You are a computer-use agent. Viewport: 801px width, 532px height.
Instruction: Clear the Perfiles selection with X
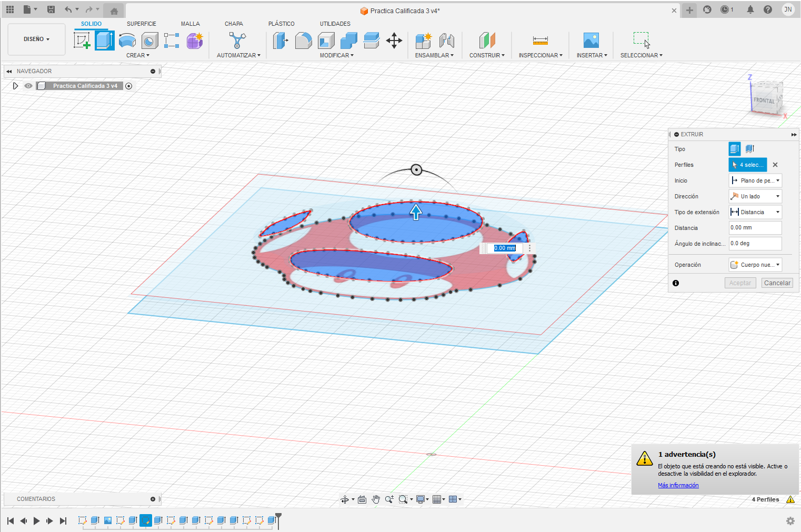(x=775, y=165)
